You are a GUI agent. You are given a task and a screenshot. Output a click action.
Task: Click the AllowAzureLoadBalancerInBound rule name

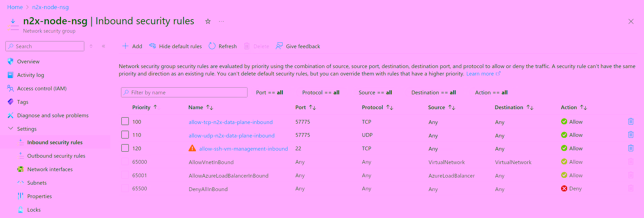pyautogui.click(x=229, y=176)
